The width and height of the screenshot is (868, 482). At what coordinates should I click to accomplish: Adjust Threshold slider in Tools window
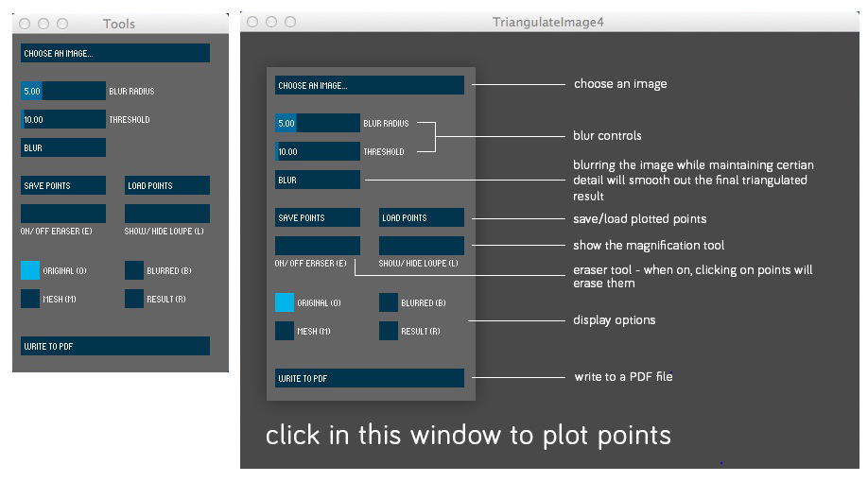63,119
